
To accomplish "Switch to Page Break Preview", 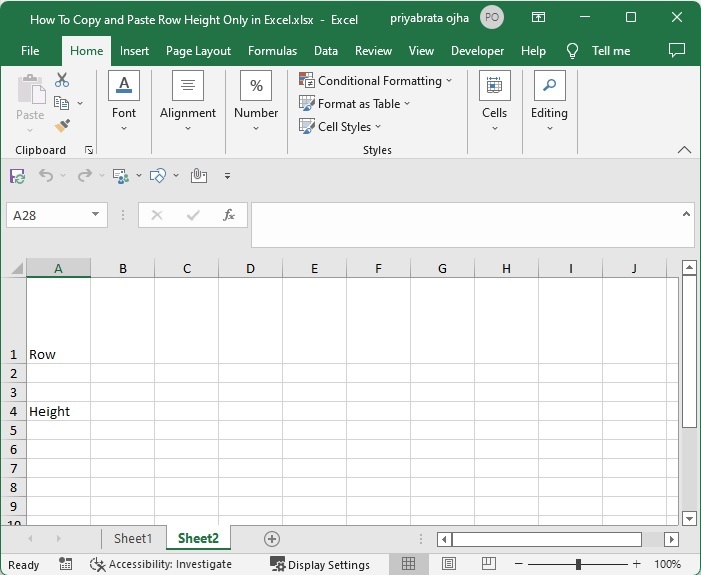I will (x=489, y=564).
